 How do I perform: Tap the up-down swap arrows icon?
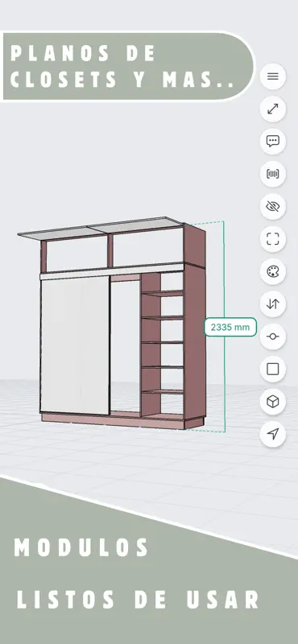[272, 304]
